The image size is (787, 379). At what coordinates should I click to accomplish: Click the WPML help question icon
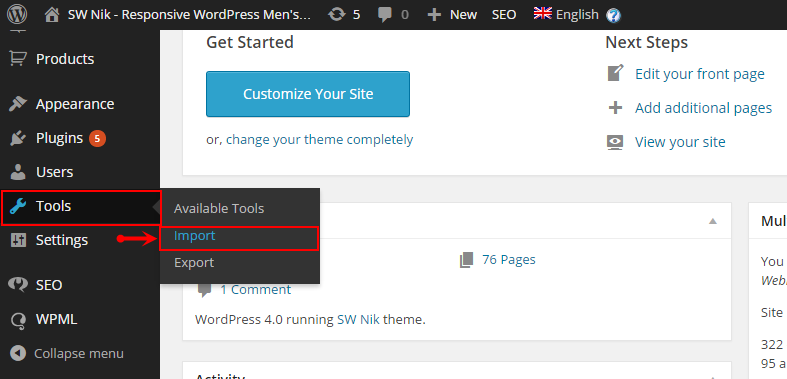click(613, 16)
